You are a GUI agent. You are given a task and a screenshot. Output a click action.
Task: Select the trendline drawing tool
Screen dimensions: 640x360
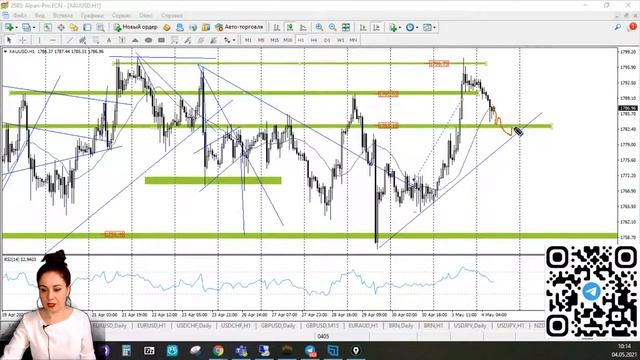70,40
